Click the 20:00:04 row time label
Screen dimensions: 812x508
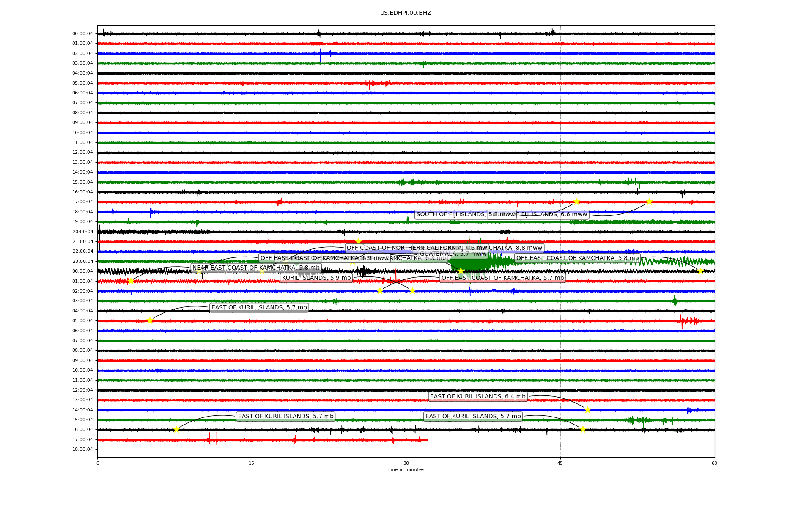[82, 232]
